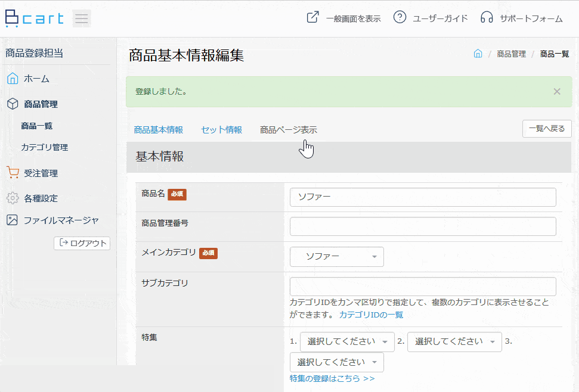The height and width of the screenshot is (392, 579).
Task: Click the image icon beside ファイルマネージャ
Action: pos(12,220)
